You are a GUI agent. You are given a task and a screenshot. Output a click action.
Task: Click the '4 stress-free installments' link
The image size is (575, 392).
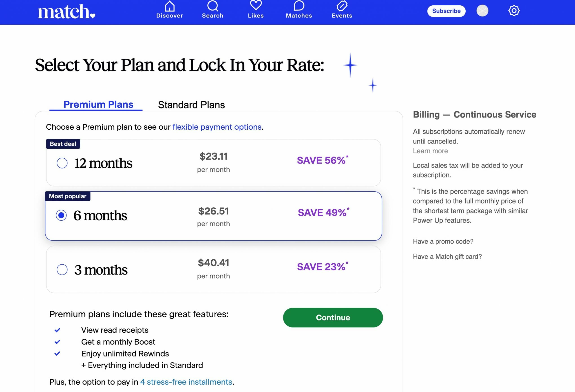(x=187, y=382)
